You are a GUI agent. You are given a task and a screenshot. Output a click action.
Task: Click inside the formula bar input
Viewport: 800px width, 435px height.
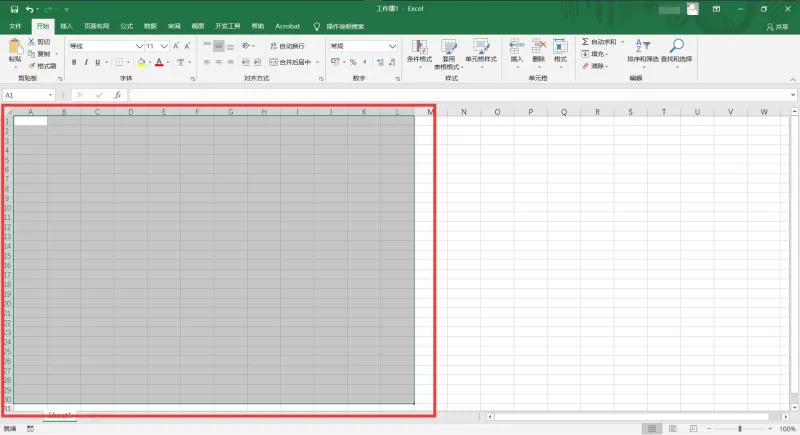pyautogui.click(x=458, y=95)
